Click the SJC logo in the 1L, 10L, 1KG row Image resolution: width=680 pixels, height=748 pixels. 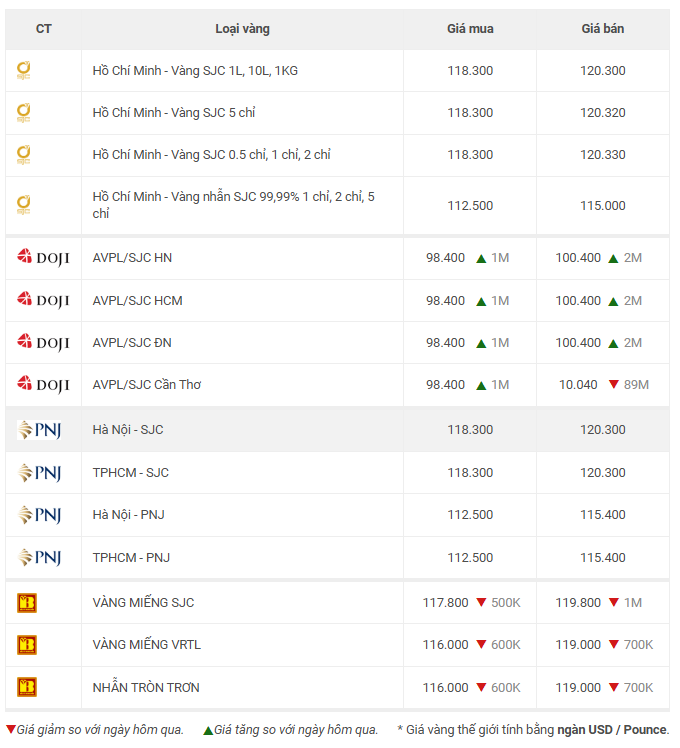click(23, 71)
